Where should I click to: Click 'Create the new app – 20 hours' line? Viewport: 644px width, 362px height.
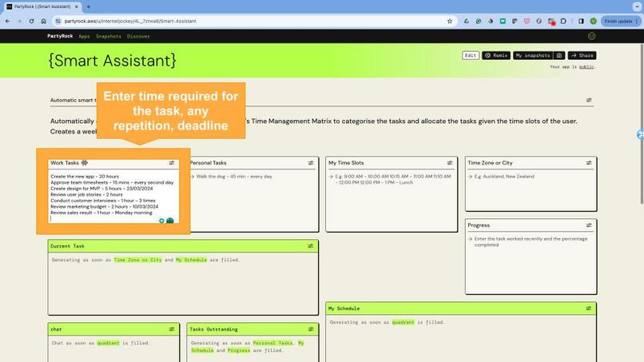(x=85, y=177)
